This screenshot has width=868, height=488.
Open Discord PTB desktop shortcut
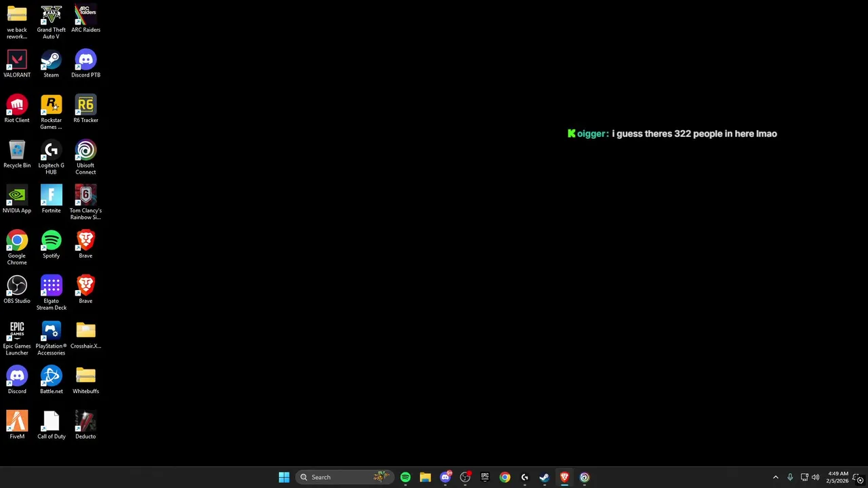tap(85, 64)
